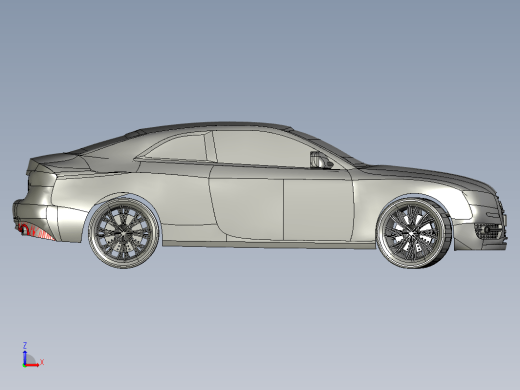Screen dimensions: 520x390
Task: Select the rear quarter window glass
Action: [x=177, y=149]
